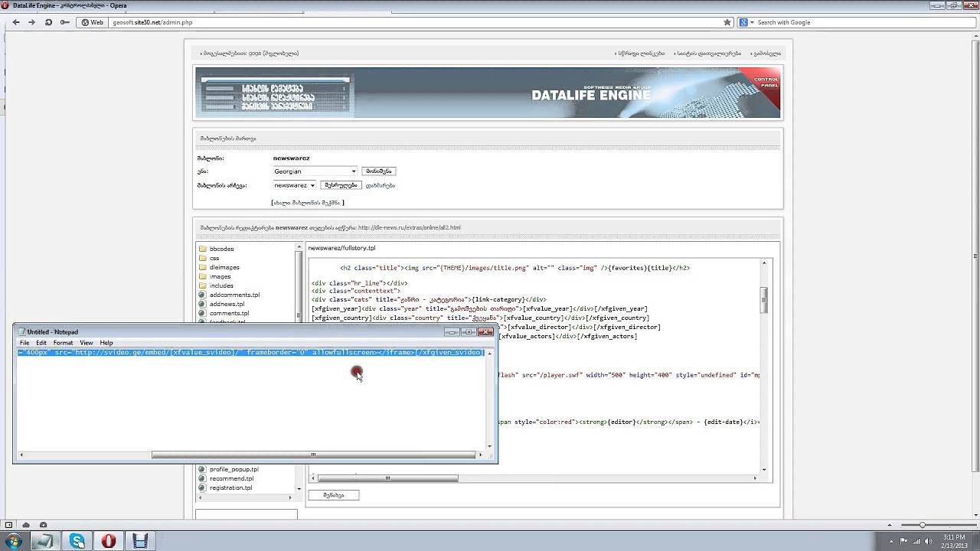Click the addcomments.tpl file icon
980x551 pixels.
coord(202,295)
